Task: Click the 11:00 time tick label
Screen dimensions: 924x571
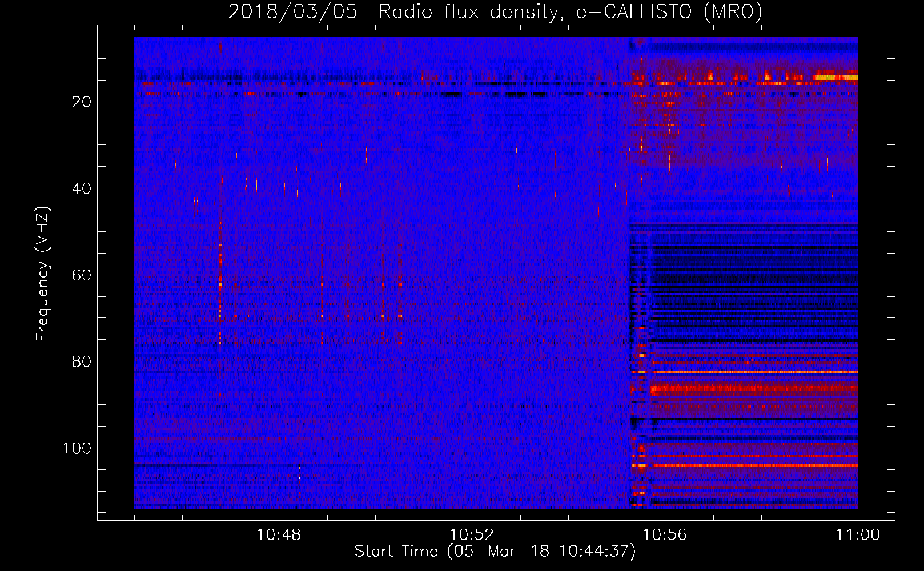Action: 858,535
